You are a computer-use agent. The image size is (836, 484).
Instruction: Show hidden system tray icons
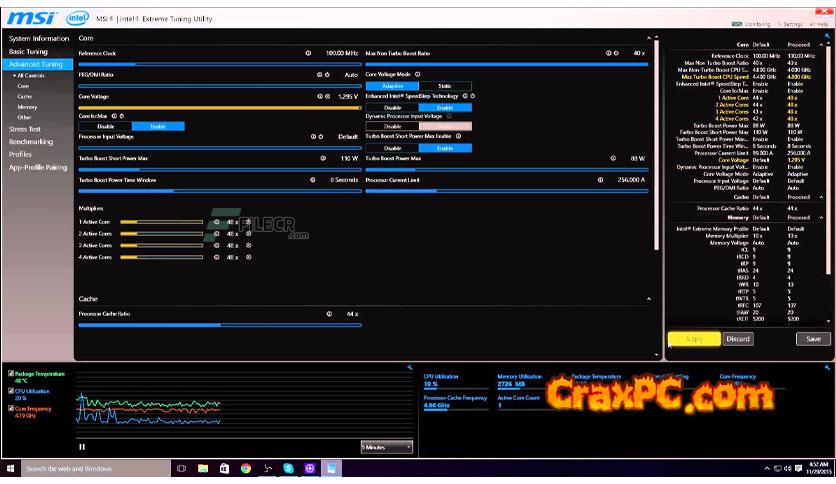(x=767, y=469)
